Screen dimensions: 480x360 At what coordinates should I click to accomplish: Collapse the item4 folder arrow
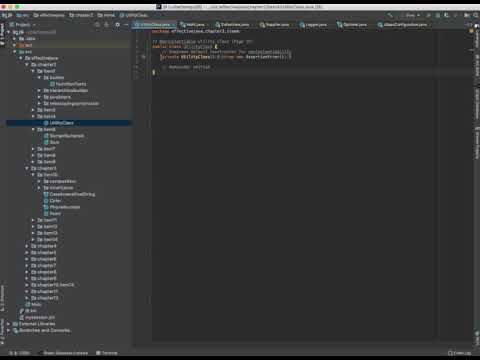click(x=33, y=116)
